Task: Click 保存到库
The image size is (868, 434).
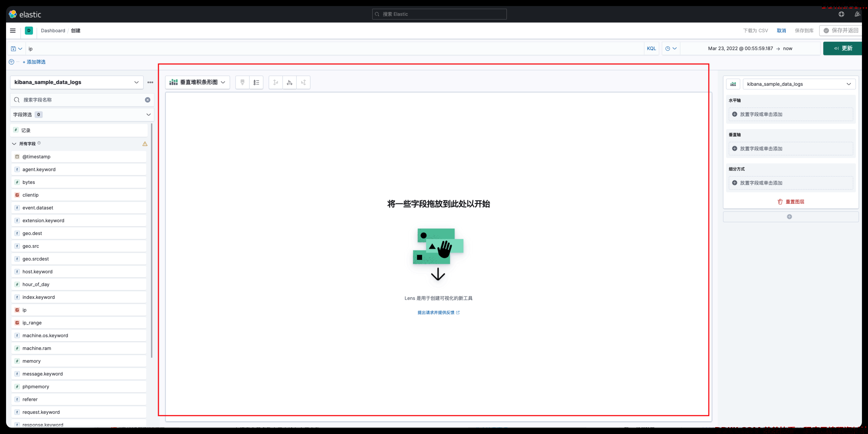Action: (x=804, y=31)
